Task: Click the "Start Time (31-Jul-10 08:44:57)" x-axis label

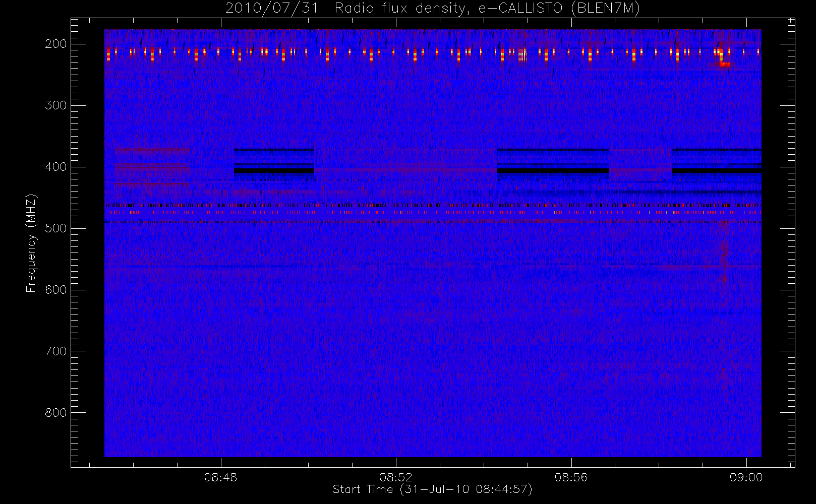Action: pos(432,489)
